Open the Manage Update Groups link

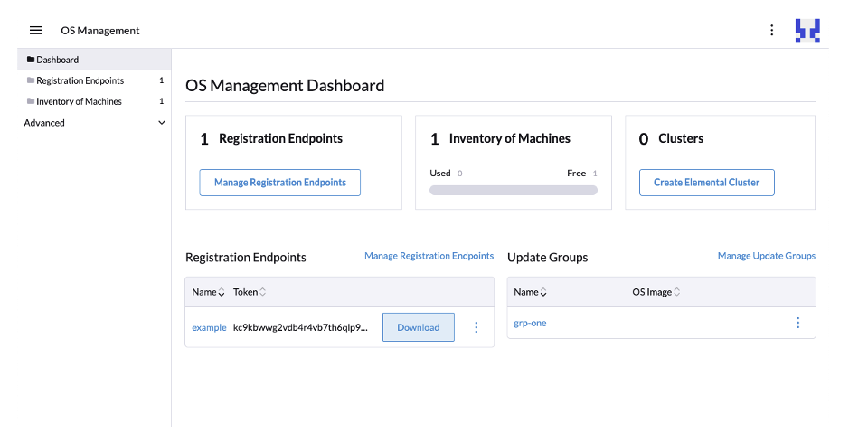tap(766, 256)
